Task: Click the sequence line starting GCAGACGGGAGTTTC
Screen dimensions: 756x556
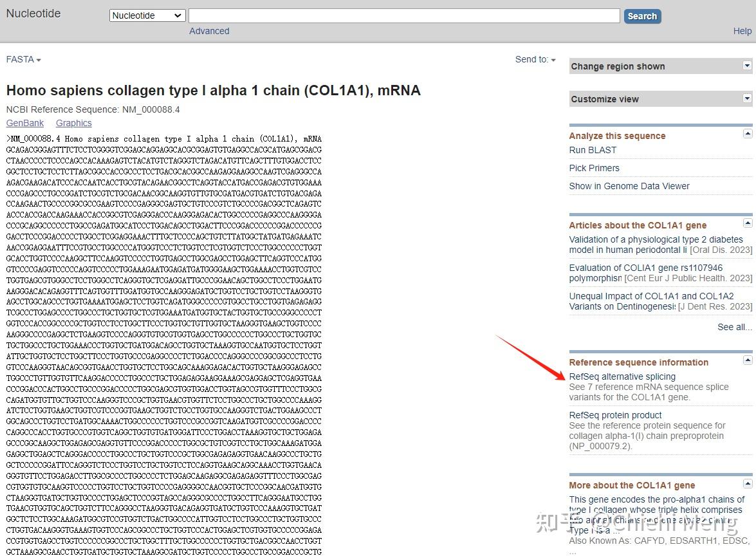Action: (164, 150)
